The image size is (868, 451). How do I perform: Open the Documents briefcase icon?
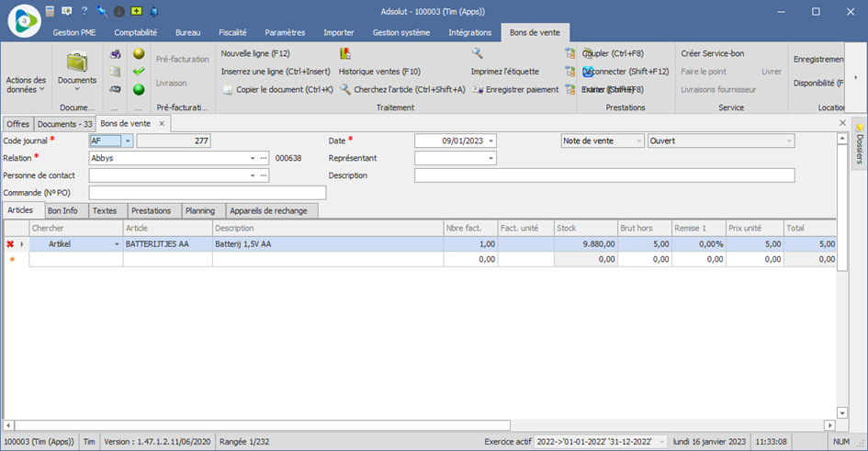[77, 62]
